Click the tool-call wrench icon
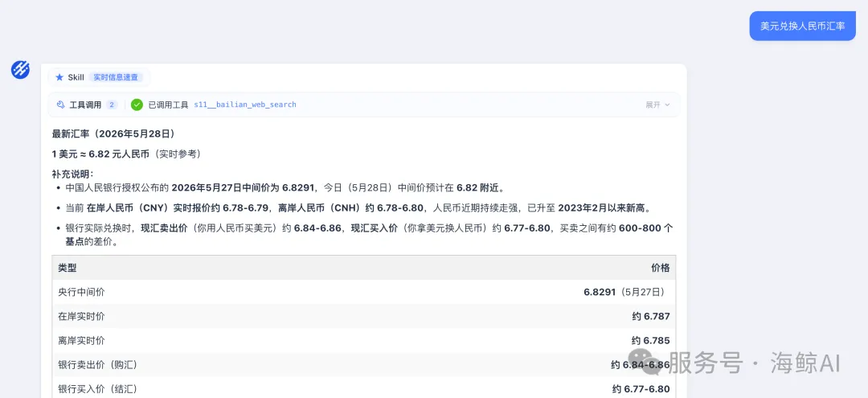The height and width of the screenshot is (398, 868). pos(61,105)
